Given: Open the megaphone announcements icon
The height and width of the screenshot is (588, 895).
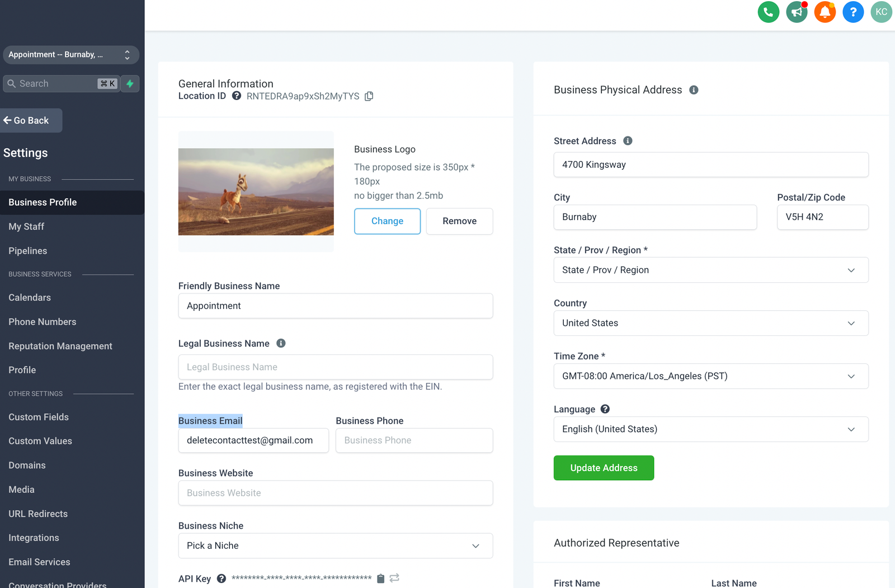Looking at the screenshot, I should 797,12.
